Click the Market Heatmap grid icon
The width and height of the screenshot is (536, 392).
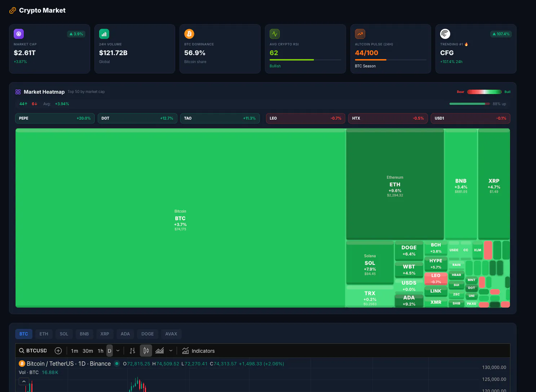[18, 92]
